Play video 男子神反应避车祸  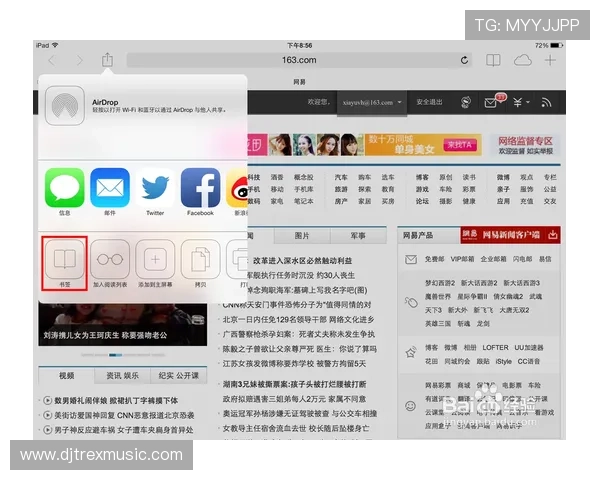click(x=118, y=430)
